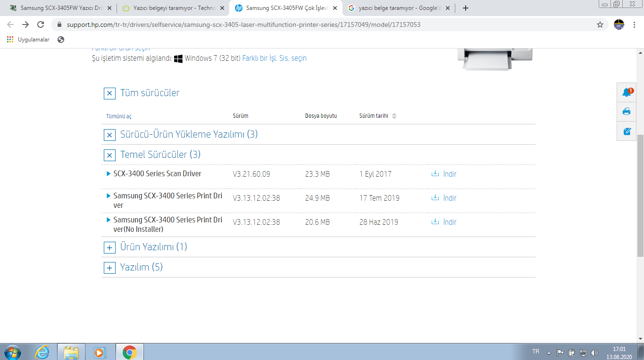Viewport: 644px width, 360px height.
Task: Click the globe bookmark icon
Action: 61,40
